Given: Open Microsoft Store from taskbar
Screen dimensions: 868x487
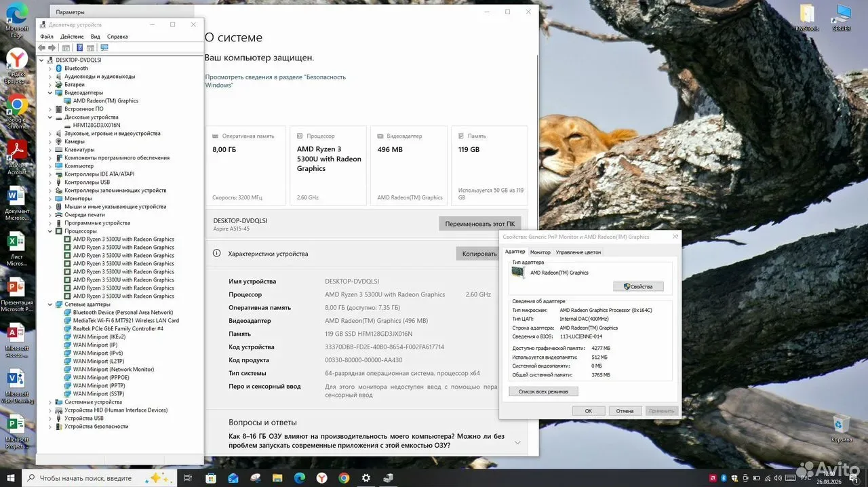Looking at the screenshot, I should pos(211,478).
